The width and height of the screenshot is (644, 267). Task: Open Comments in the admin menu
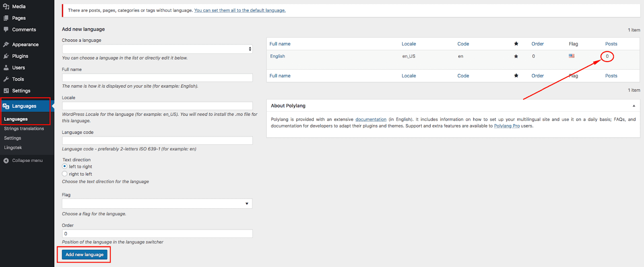click(x=24, y=30)
